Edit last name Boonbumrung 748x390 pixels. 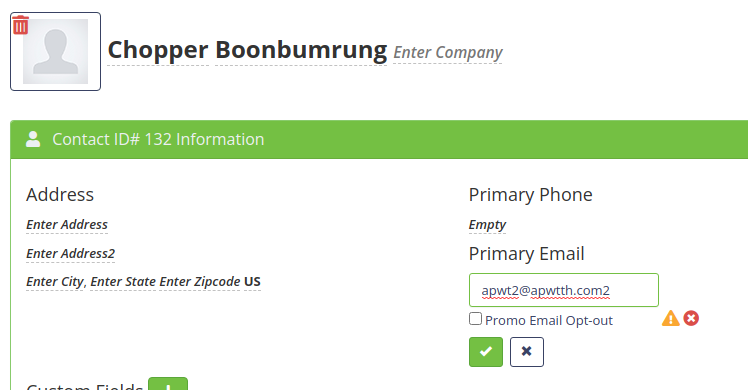tap(301, 50)
